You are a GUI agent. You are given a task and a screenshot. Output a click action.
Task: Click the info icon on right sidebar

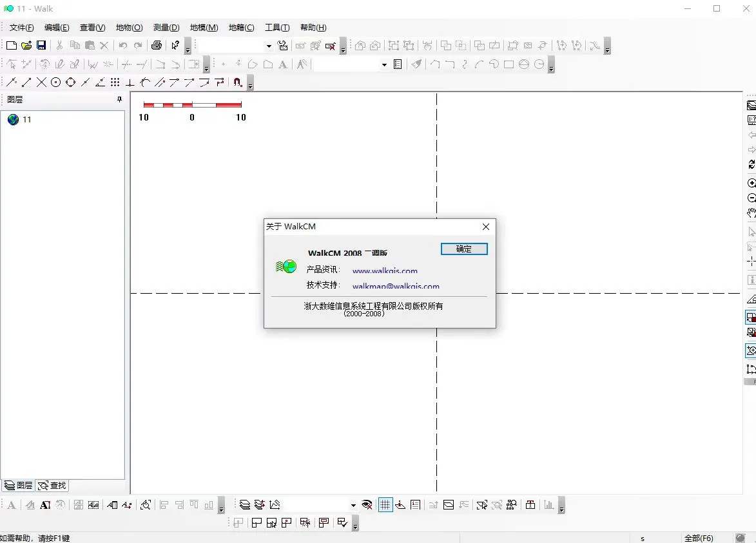point(751,280)
